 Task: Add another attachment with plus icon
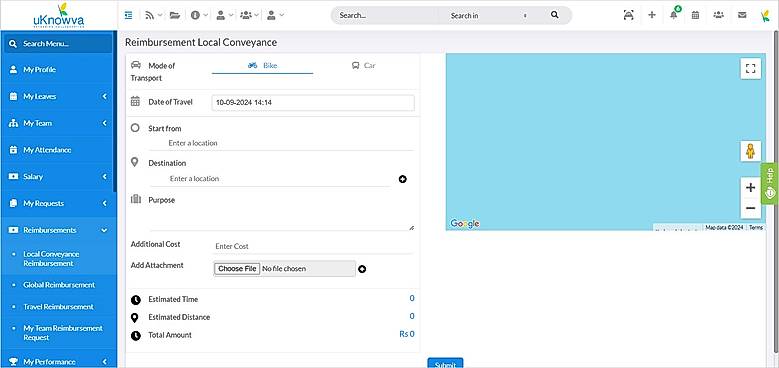click(x=362, y=269)
